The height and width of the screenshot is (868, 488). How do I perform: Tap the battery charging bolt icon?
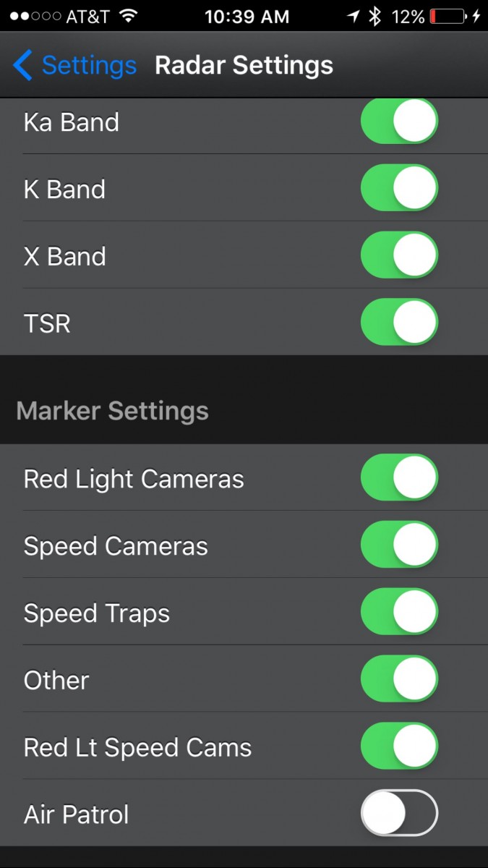pyautogui.click(x=476, y=16)
